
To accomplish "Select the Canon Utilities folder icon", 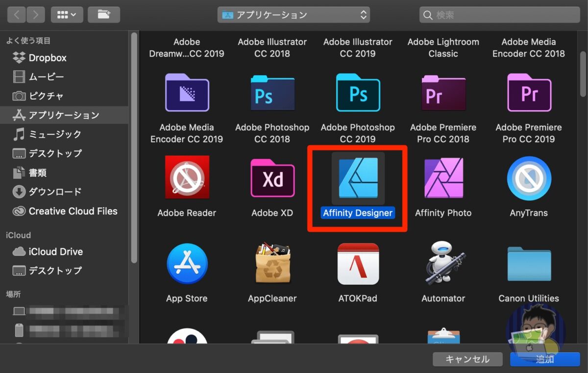I will 529,264.
